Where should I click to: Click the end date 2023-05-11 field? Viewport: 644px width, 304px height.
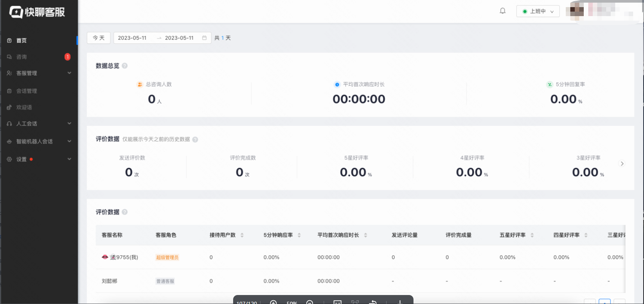click(179, 38)
